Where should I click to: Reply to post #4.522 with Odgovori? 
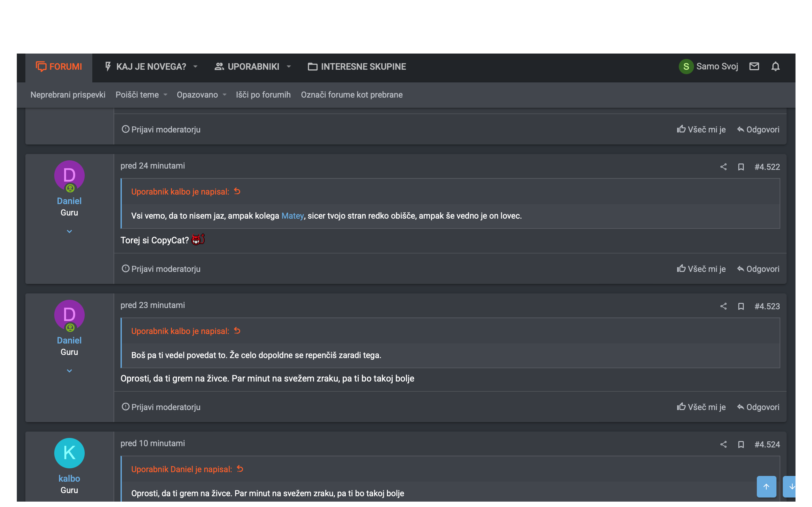pyautogui.click(x=758, y=269)
